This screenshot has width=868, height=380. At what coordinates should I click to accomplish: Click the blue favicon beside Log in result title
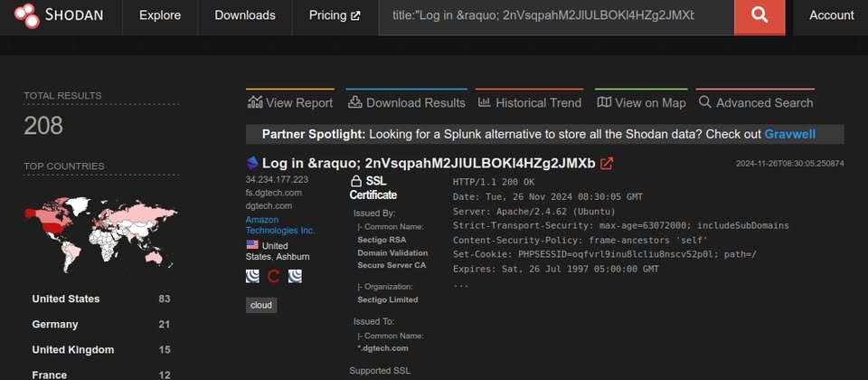tap(252, 163)
